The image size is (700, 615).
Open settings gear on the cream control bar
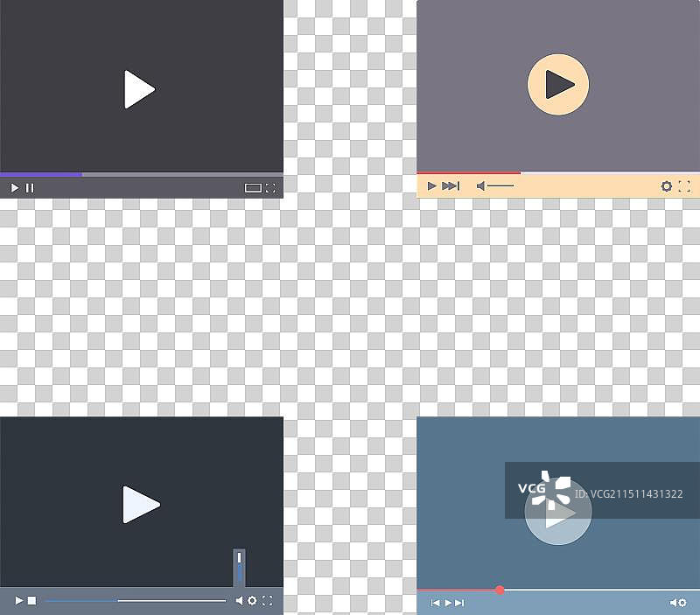[667, 186]
